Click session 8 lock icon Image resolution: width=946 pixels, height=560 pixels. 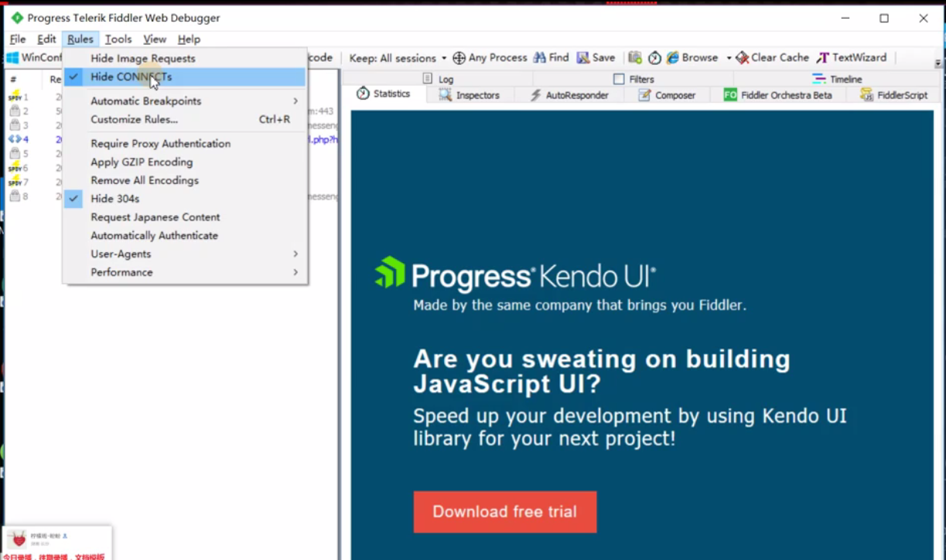[14, 196]
